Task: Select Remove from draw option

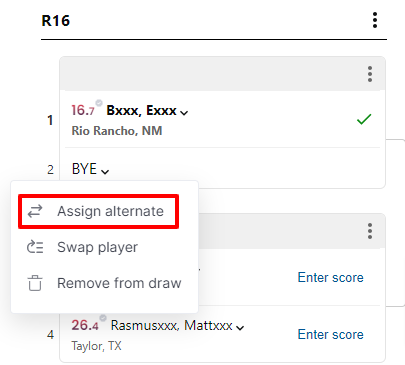Action: click(x=119, y=283)
